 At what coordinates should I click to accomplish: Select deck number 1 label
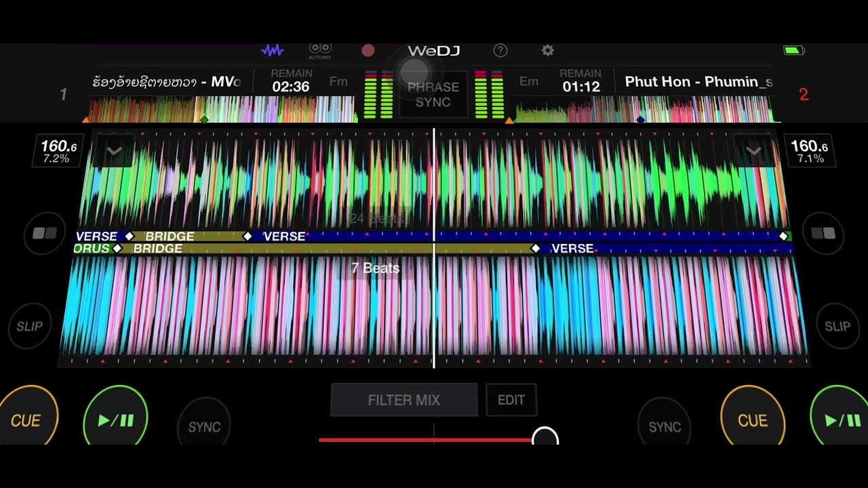click(63, 95)
